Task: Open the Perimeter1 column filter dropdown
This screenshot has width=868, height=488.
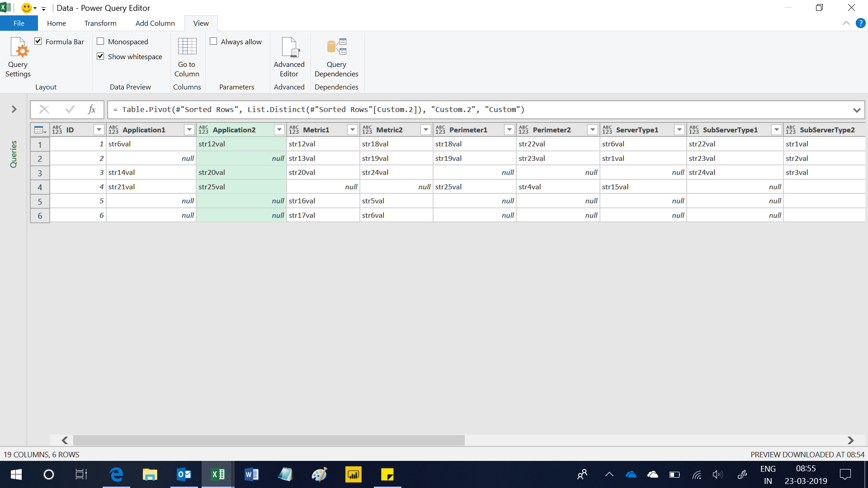Action: coord(509,130)
